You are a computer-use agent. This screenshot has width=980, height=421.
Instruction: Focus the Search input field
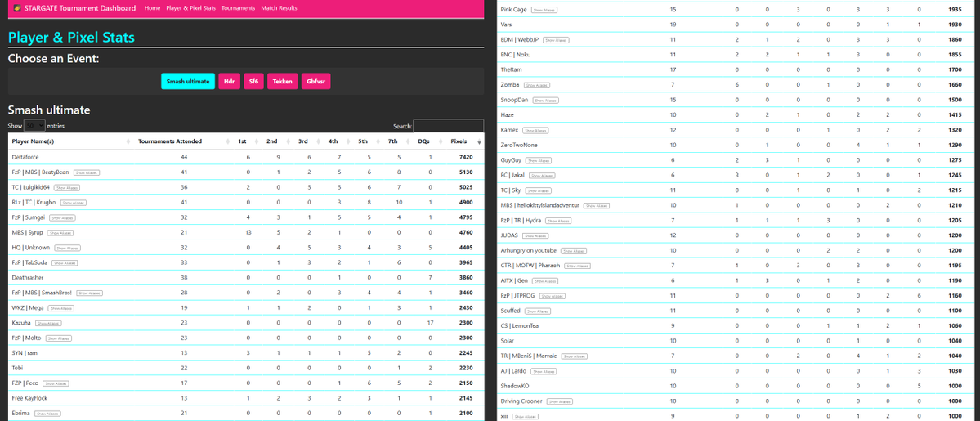click(448, 126)
